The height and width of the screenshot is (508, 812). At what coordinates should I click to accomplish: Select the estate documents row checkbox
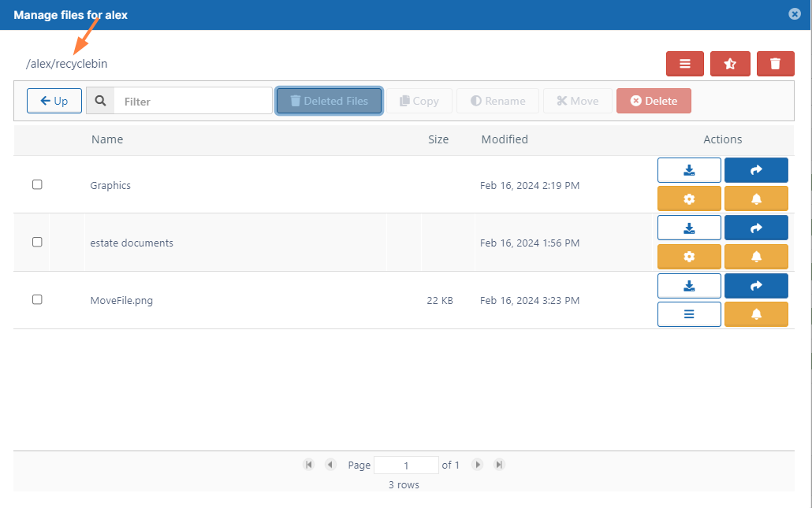[37, 243]
